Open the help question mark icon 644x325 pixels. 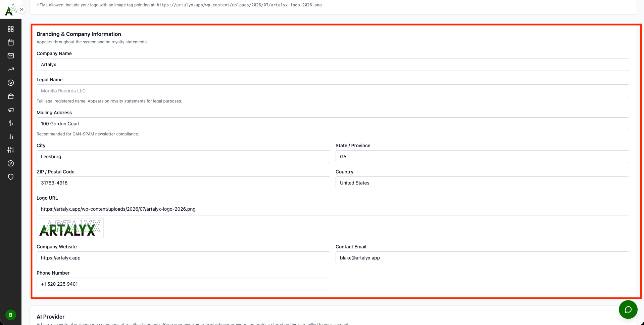pyautogui.click(x=11, y=163)
